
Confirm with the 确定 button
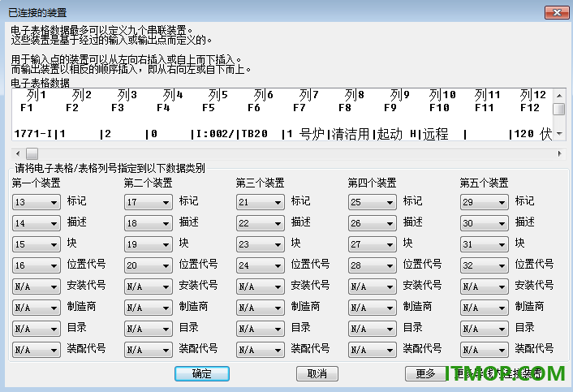click(x=202, y=373)
